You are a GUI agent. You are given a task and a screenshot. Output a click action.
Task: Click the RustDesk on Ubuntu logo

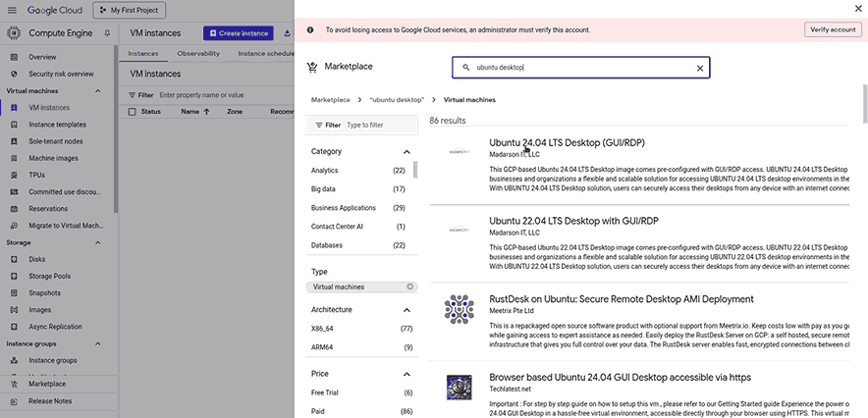click(459, 309)
